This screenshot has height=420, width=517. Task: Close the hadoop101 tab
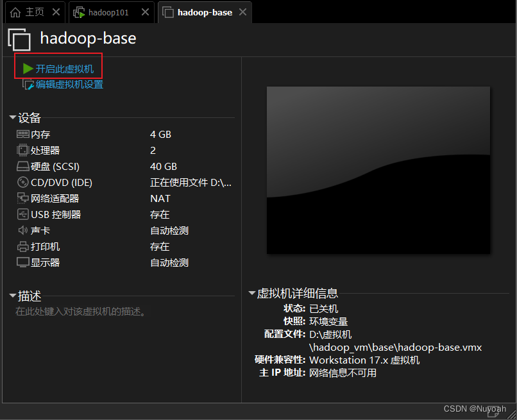click(x=145, y=12)
